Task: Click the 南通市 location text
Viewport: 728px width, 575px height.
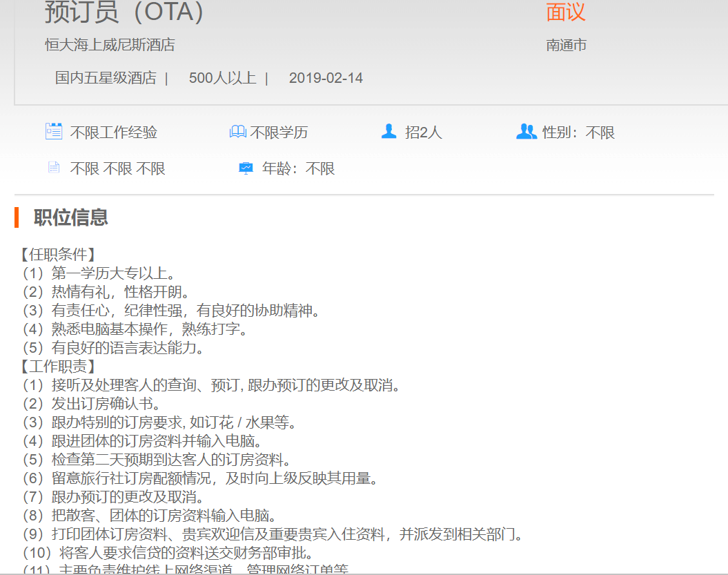Action: tap(566, 46)
